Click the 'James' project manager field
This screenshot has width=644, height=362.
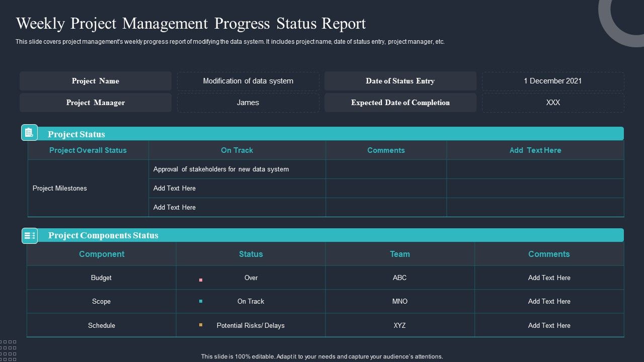pyautogui.click(x=248, y=103)
